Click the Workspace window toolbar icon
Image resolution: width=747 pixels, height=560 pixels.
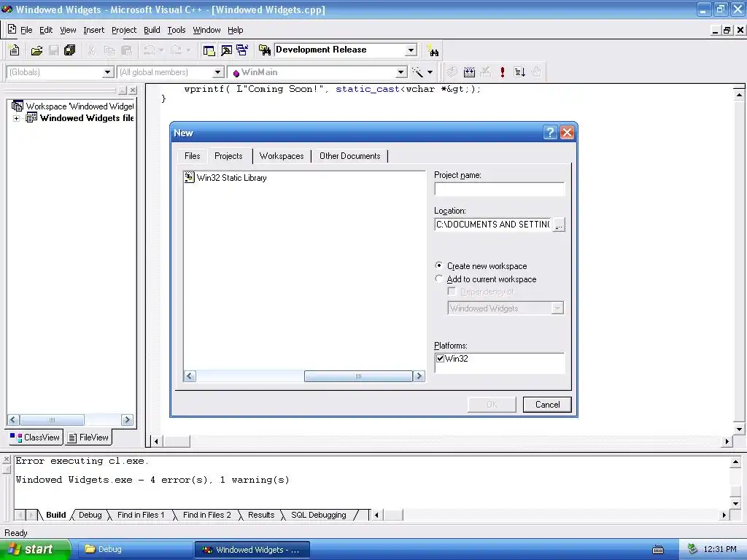point(209,50)
